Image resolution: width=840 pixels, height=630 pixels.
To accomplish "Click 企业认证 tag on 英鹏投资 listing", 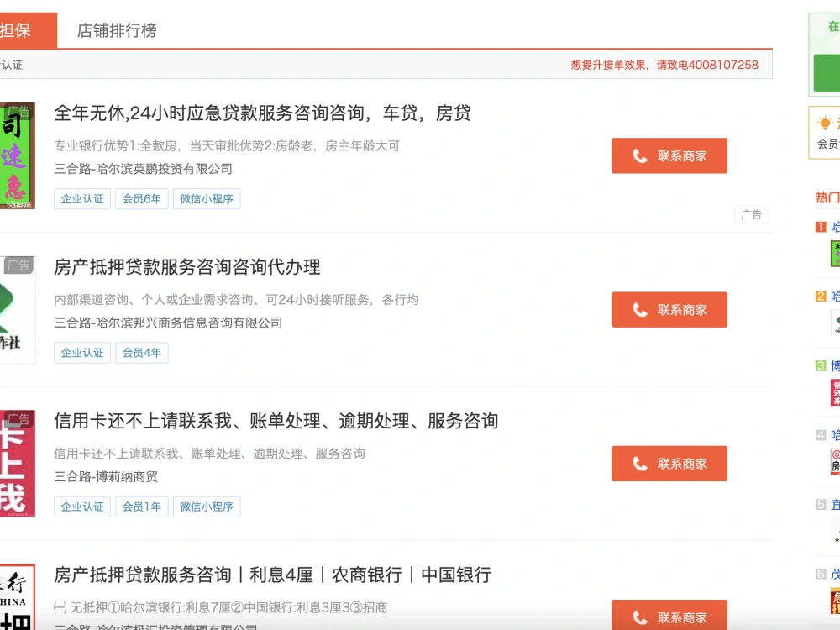I will coord(82,199).
